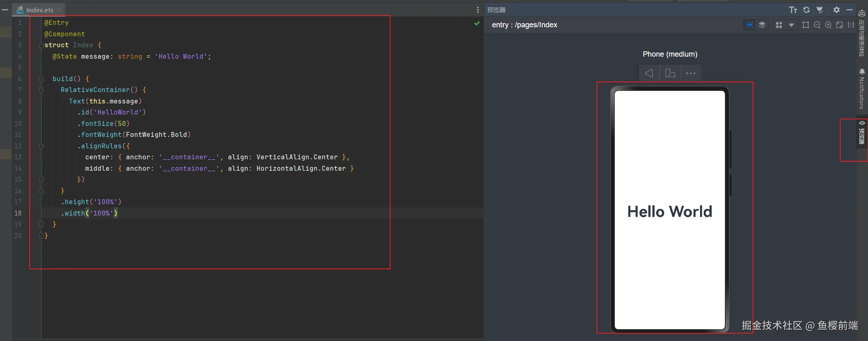Rotate the preview device orientation
Viewport: 868px width, 341px height.
tap(670, 73)
